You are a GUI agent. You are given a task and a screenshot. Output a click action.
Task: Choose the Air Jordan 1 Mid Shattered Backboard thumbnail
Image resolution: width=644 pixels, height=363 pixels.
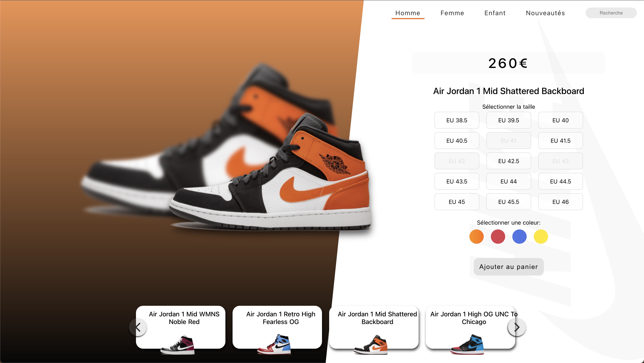pyautogui.click(x=374, y=327)
